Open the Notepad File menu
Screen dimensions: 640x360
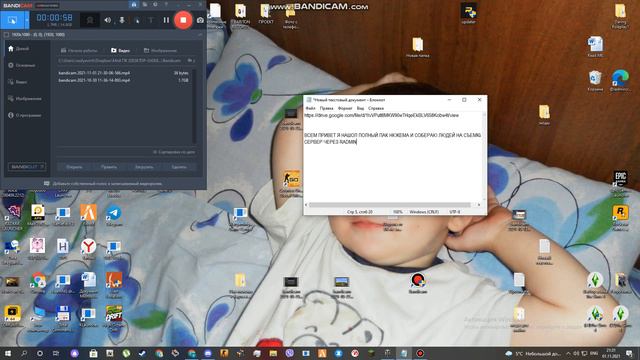click(310, 109)
